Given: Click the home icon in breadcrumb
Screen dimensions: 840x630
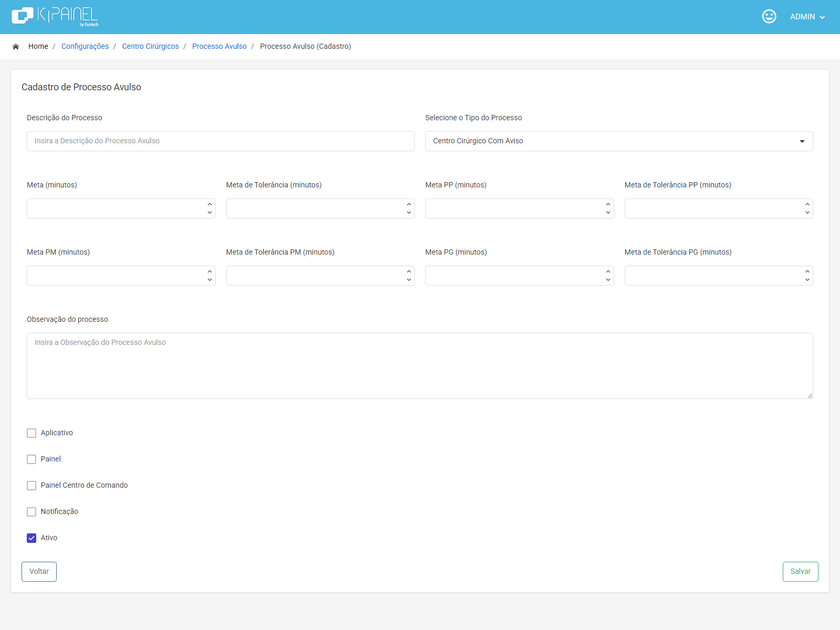Looking at the screenshot, I should click(16, 47).
